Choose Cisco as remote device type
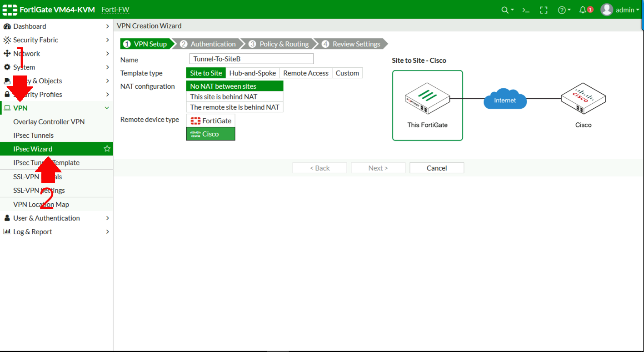 click(x=210, y=134)
